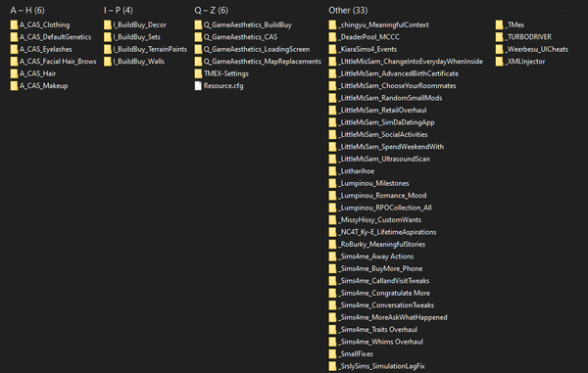Collapse the Q – Z (6) group header
Image resolution: width=588 pixels, height=373 pixels.
pos(211,10)
